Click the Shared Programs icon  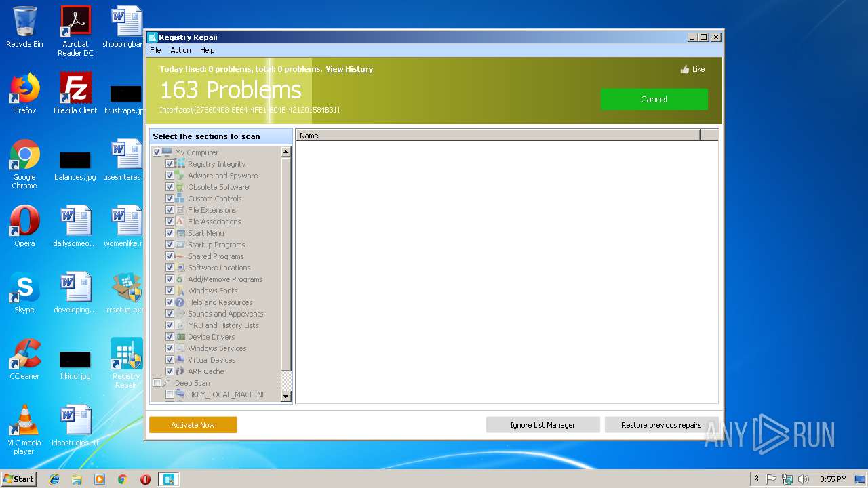click(x=180, y=256)
